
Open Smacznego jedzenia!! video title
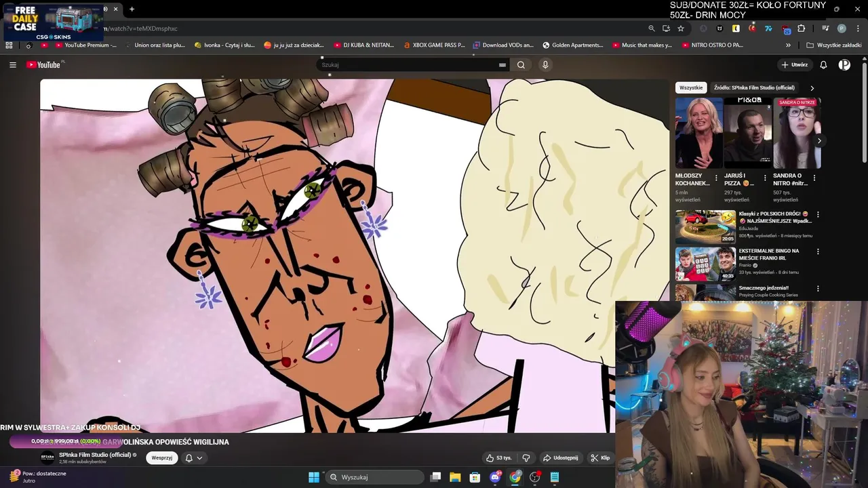coord(764,288)
